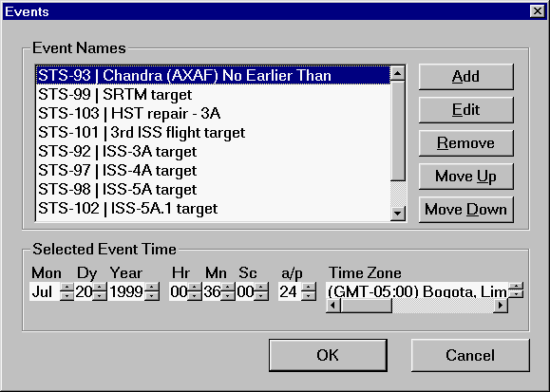Increment the month with its up arrow
The width and height of the screenshot is (550, 392).
click(66, 288)
